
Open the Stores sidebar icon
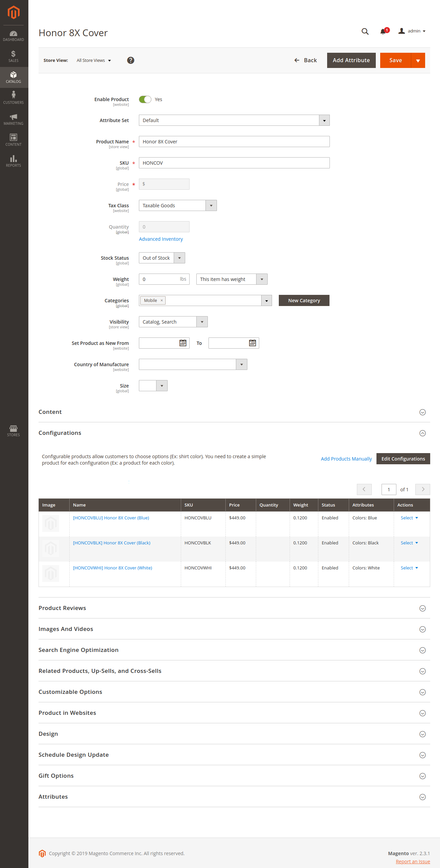tap(14, 431)
